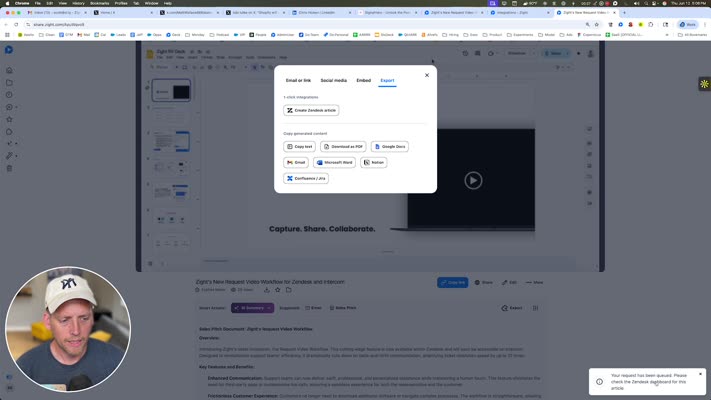Viewport: 711px width, 400px height.
Task: Click download icon under video title
Action: point(267,290)
